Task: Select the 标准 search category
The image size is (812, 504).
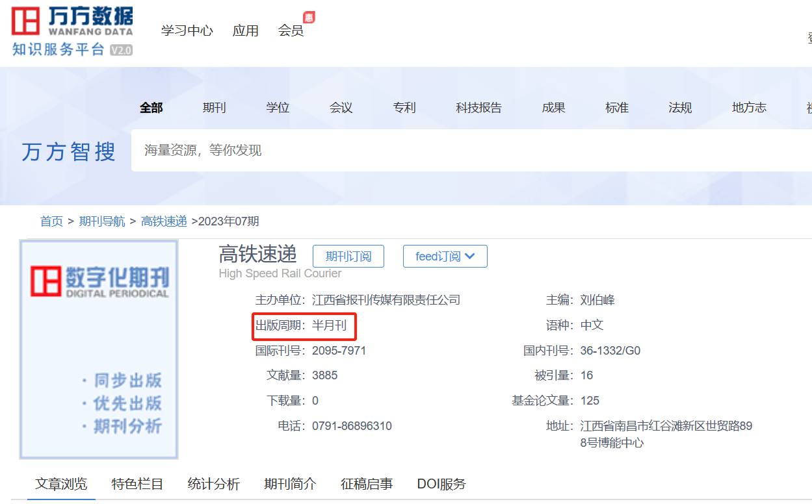Action: 617,108
